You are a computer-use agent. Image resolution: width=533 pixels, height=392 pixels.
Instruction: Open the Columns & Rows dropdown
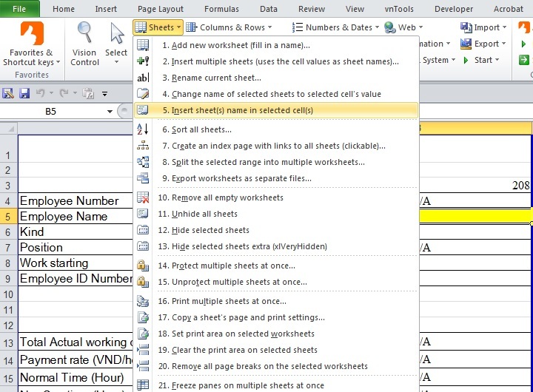(x=229, y=27)
